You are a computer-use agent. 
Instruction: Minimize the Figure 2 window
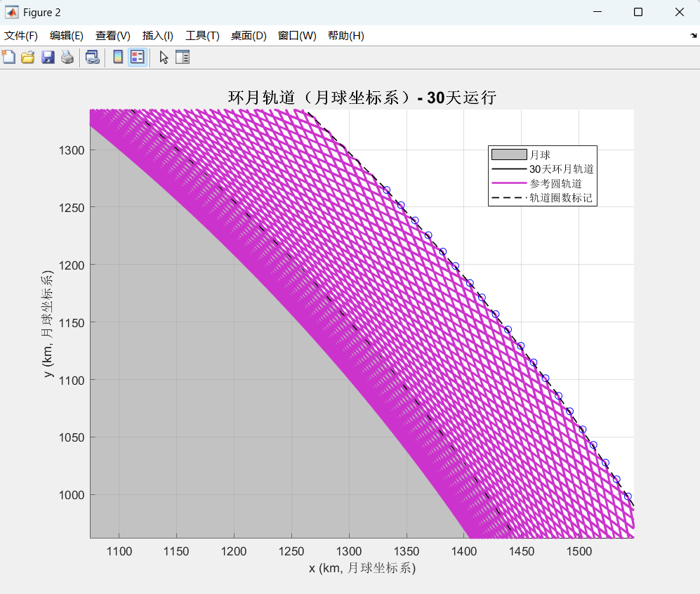point(597,12)
